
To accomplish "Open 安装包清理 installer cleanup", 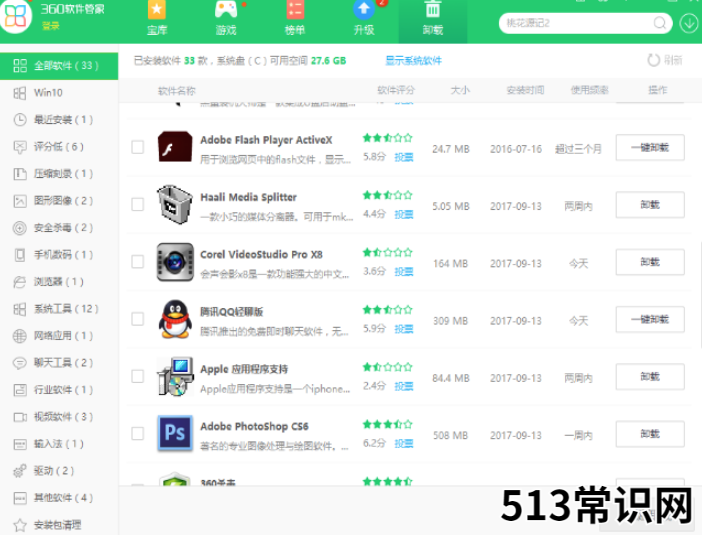I will pos(59,524).
